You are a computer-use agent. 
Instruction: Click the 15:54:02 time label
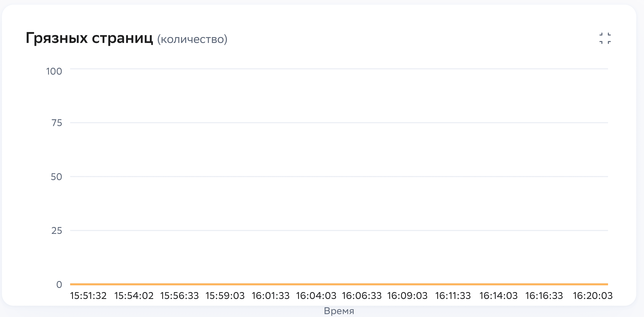click(134, 296)
